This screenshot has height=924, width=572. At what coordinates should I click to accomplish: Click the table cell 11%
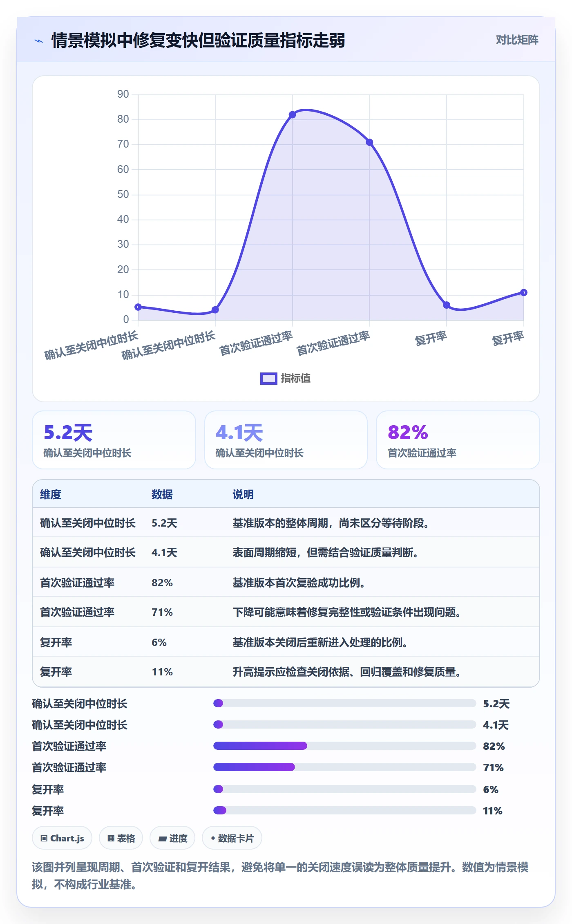[162, 672]
